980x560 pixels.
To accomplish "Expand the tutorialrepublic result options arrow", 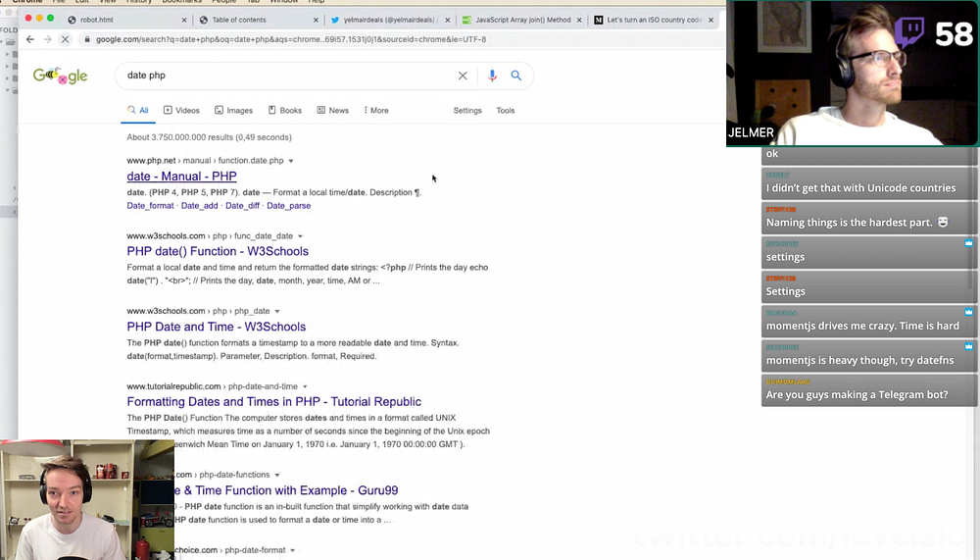I will coord(305,386).
